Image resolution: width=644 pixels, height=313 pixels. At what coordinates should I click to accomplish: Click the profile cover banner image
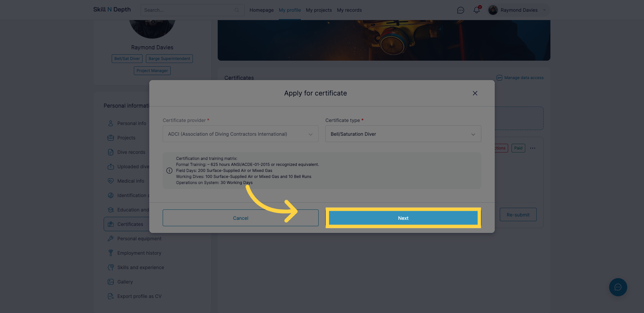point(384,40)
